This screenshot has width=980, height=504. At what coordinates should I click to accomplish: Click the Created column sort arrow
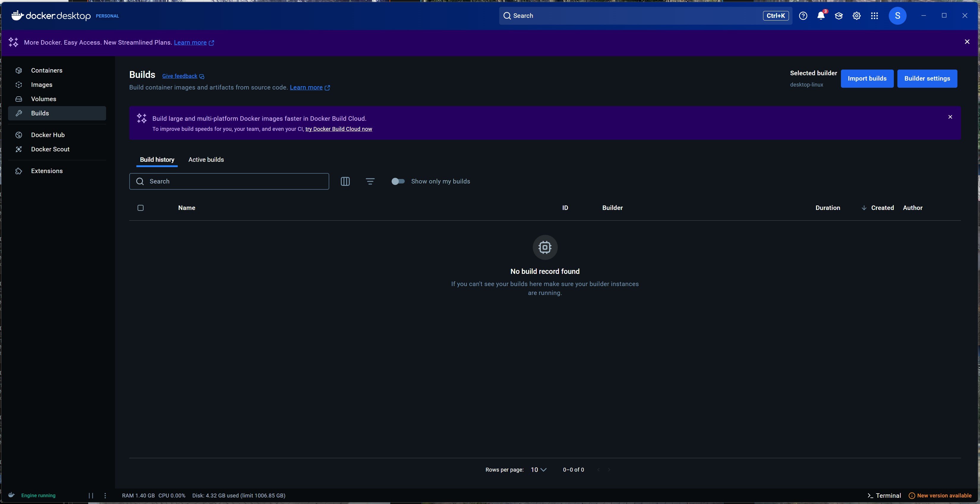pyautogui.click(x=864, y=208)
